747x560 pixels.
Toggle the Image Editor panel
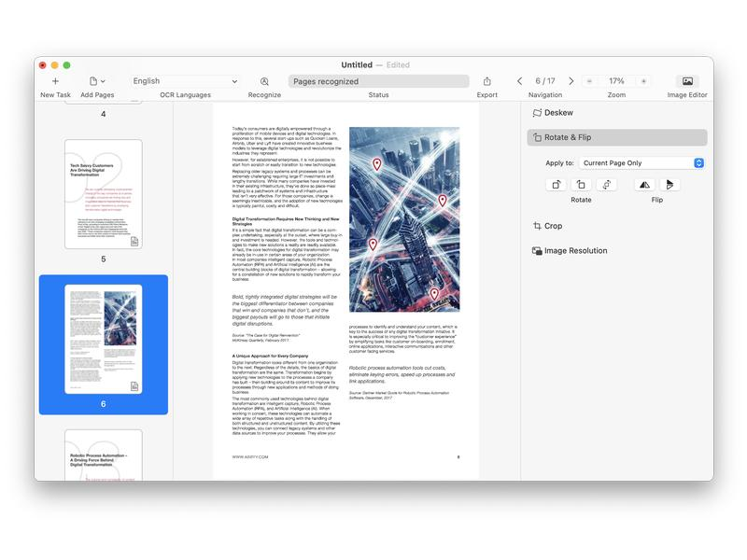[687, 81]
